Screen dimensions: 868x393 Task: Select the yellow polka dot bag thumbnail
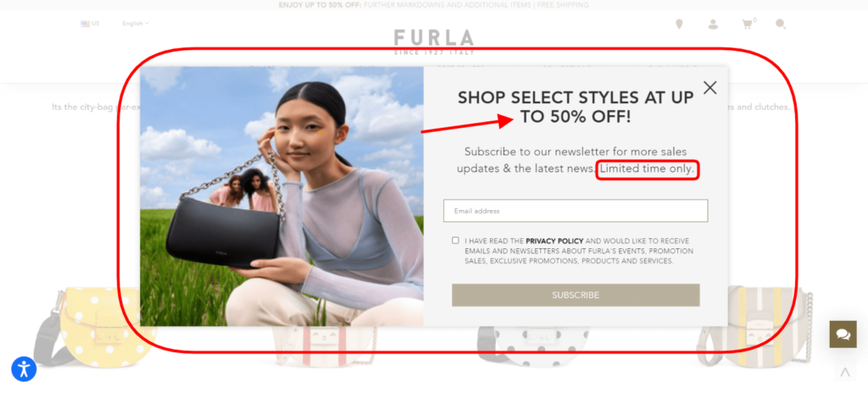94,327
